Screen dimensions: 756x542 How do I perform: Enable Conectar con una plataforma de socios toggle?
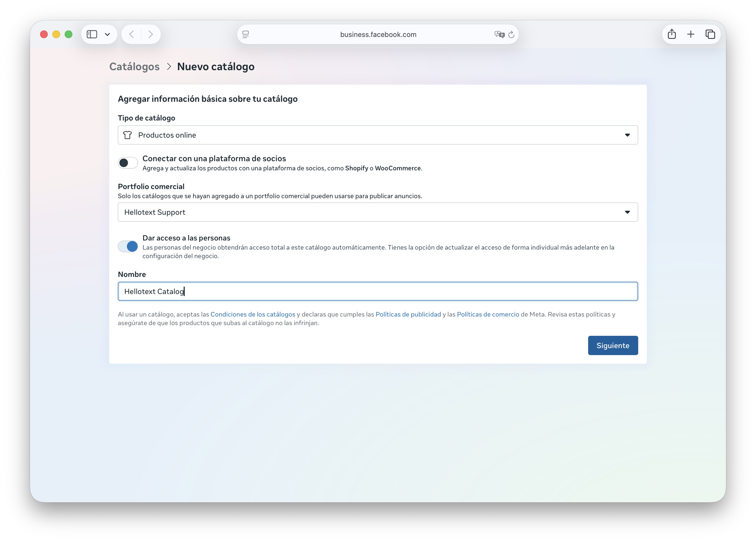pyautogui.click(x=128, y=163)
